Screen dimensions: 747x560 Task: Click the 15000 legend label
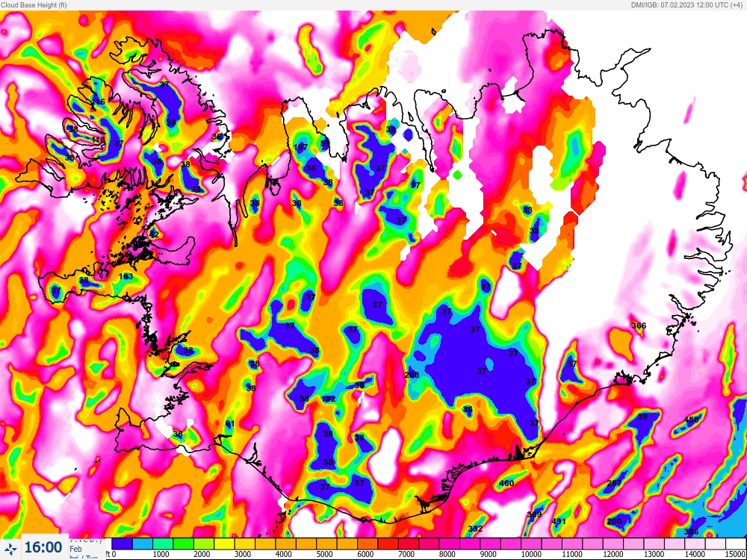pyautogui.click(x=736, y=554)
